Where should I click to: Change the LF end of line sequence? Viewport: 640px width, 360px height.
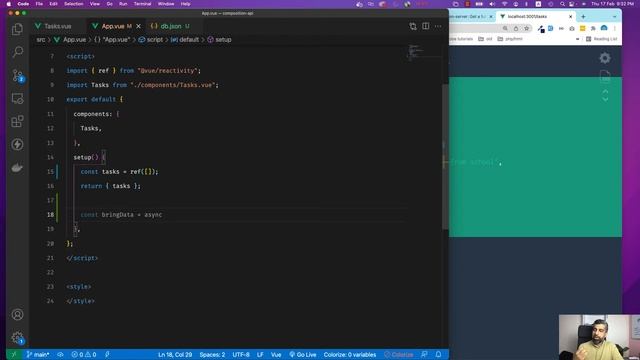(x=260, y=354)
